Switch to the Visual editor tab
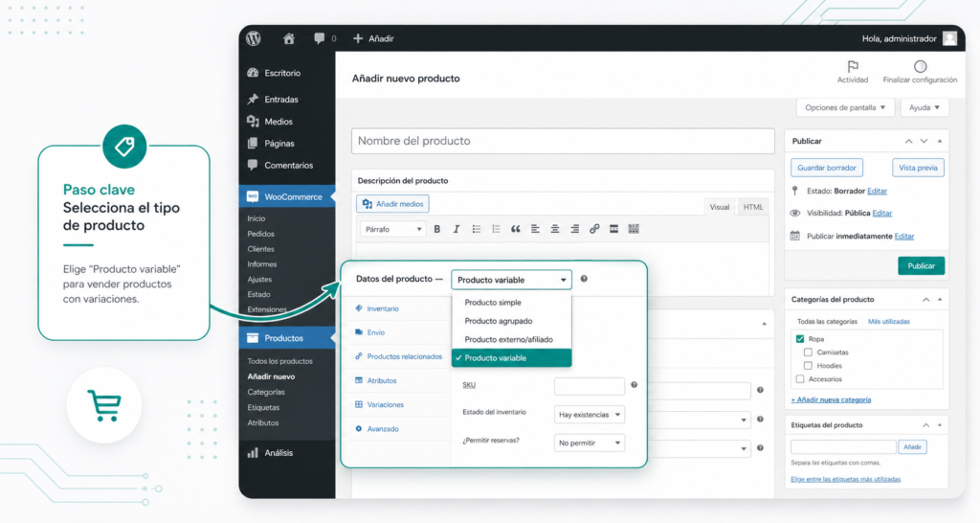The image size is (980, 523). 720,207
